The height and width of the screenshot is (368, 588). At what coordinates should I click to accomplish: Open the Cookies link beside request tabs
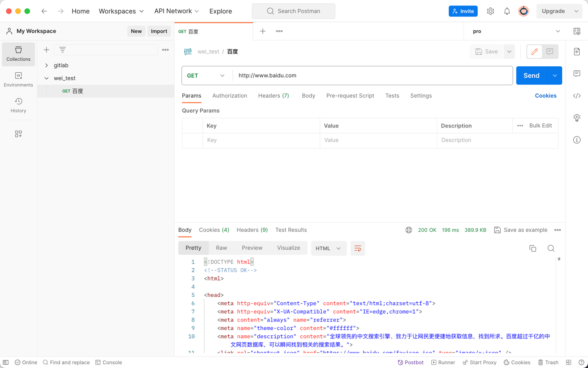click(546, 96)
